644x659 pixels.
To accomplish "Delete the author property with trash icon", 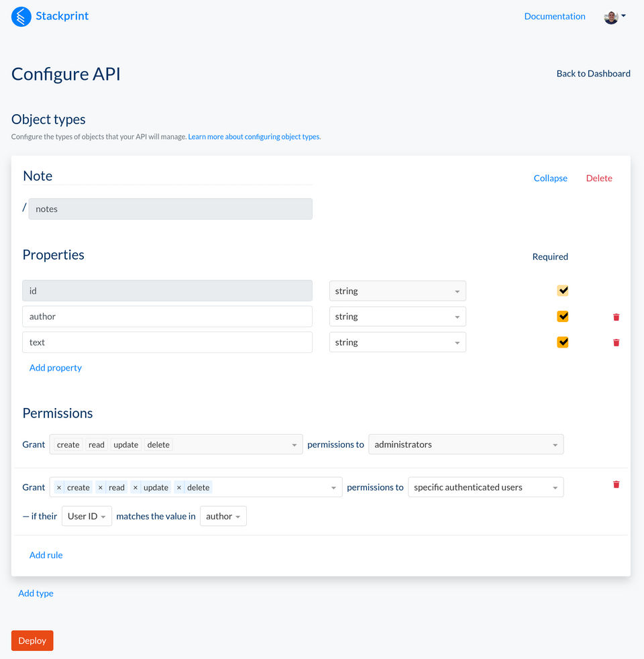I will (x=616, y=317).
